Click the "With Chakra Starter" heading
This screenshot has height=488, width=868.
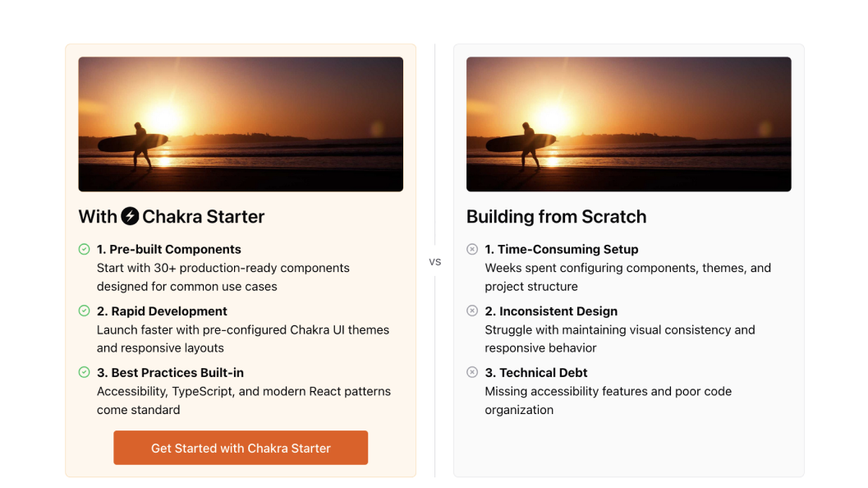click(172, 217)
